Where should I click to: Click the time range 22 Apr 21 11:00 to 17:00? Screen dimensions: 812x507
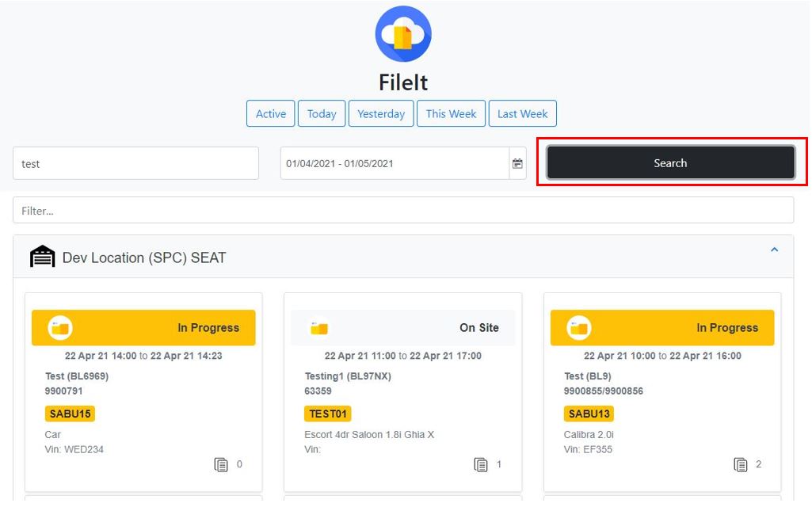coord(403,356)
